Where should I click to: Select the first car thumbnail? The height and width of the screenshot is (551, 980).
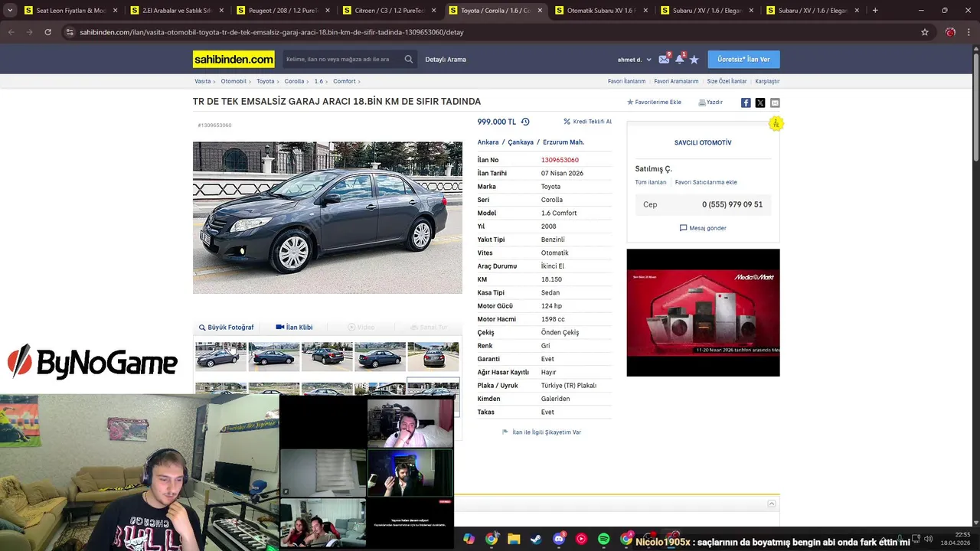click(x=220, y=357)
